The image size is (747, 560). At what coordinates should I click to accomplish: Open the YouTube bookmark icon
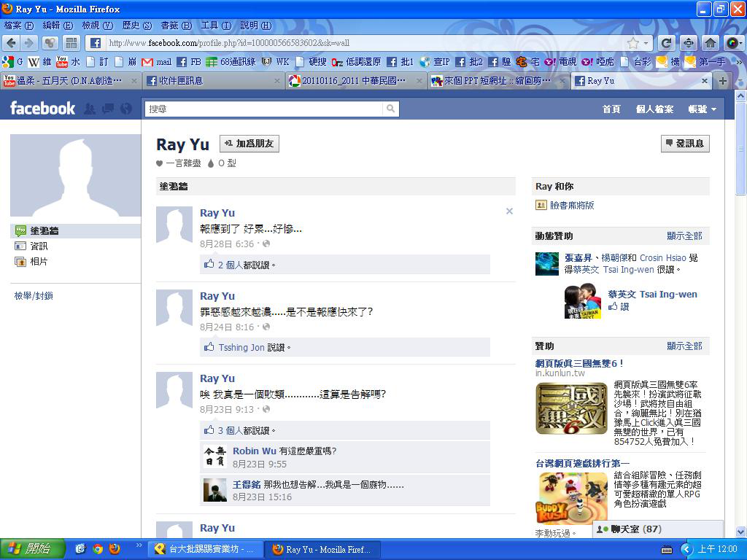coord(62,62)
